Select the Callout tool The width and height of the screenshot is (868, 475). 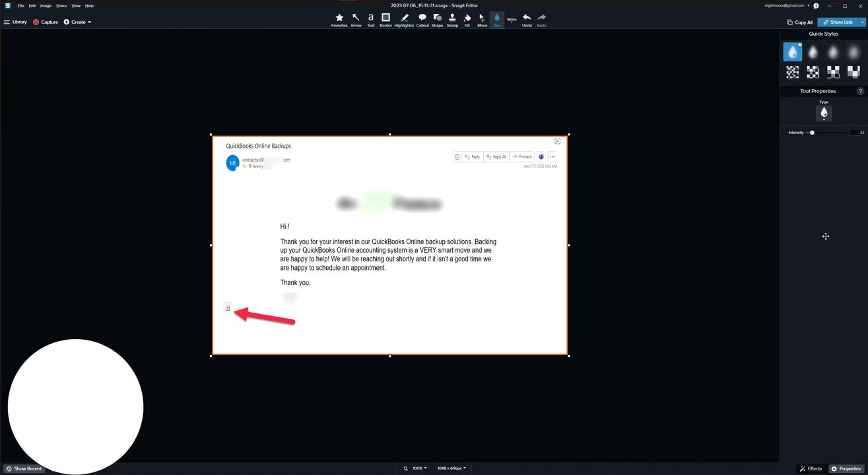coord(422,20)
